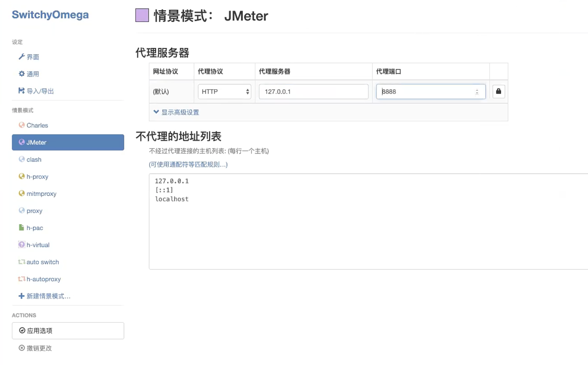Click the cancel icon beside 撤销更改
Image resolution: width=588 pixels, height=365 pixels.
pos(22,348)
